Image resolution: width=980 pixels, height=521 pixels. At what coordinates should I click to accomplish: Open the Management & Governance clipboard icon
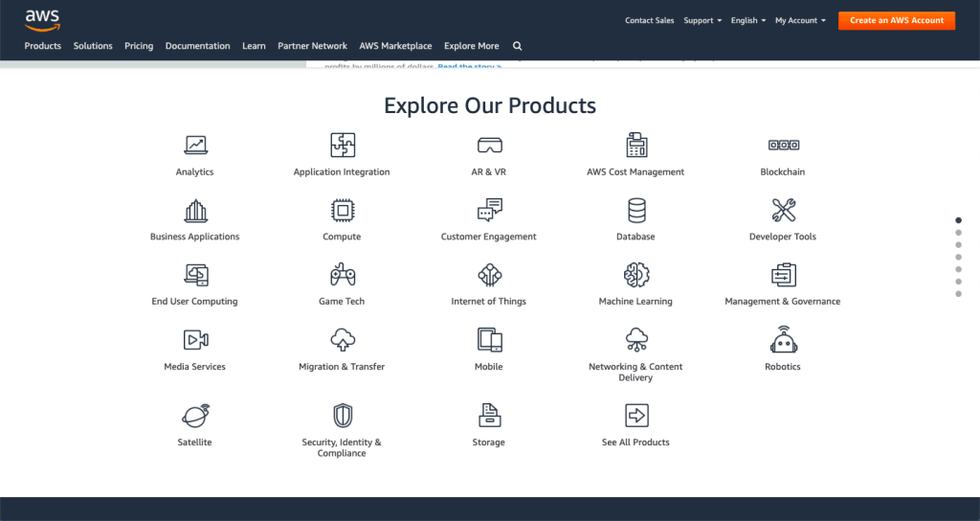(784, 275)
